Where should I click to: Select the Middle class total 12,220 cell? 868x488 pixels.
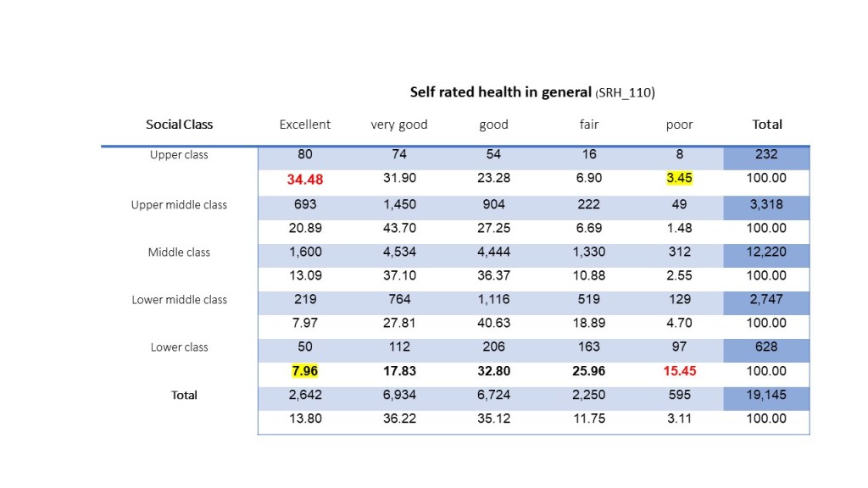(x=767, y=252)
